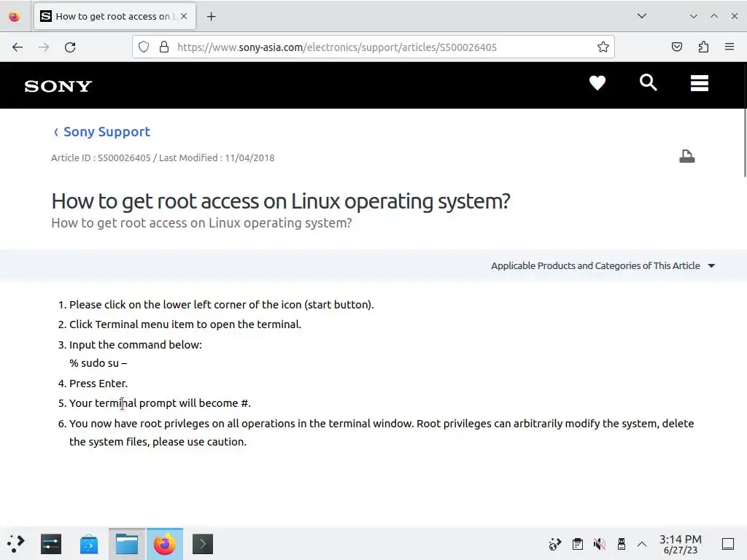The width and height of the screenshot is (747, 560).
Task: Save page to Pocket
Action: click(x=676, y=47)
